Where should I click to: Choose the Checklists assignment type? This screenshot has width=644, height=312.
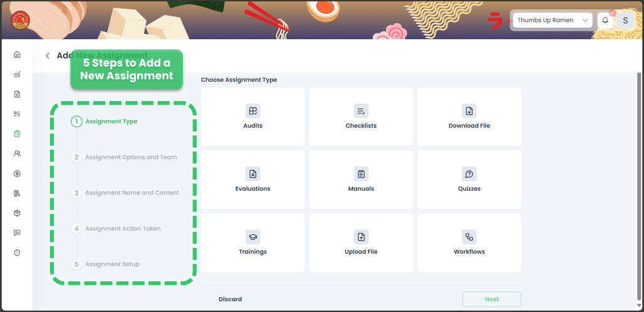pos(361,116)
